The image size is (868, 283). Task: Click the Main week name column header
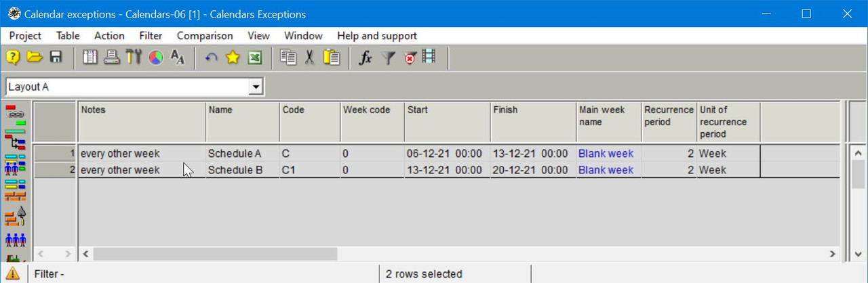pyautogui.click(x=609, y=122)
